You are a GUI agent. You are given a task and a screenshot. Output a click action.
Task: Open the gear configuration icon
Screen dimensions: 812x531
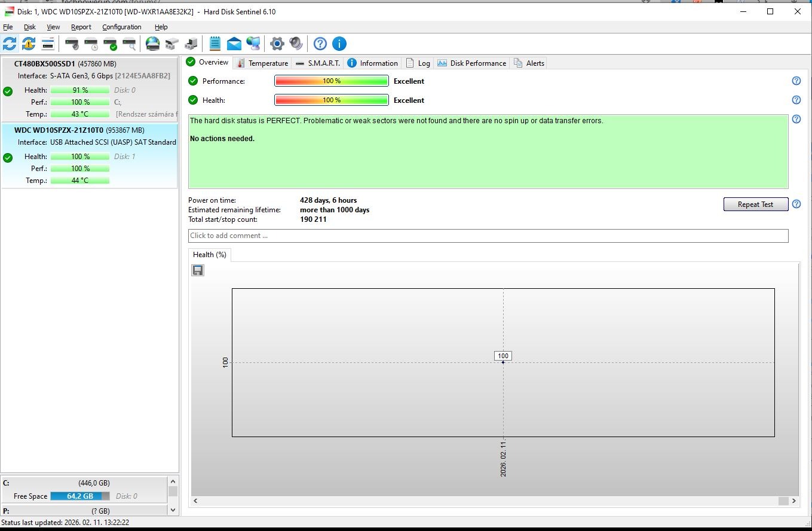point(277,44)
